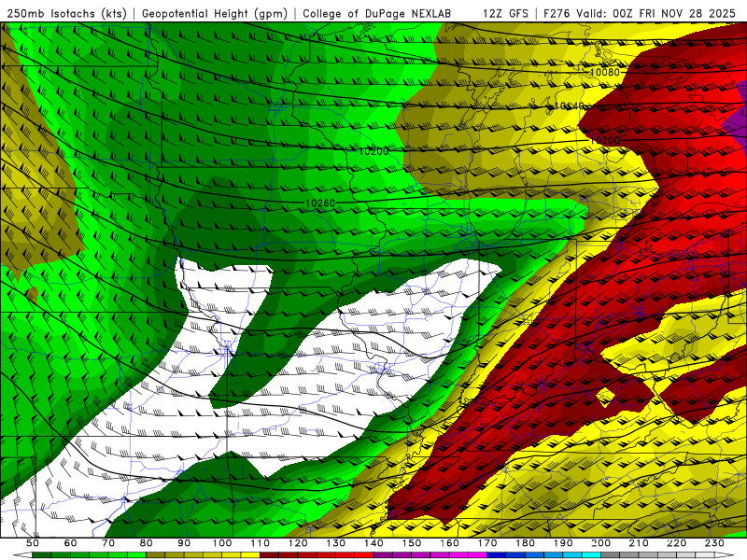This screenshot has height=560, width=747.
Task: Click the 10140 height contour label
Action: [570, 105]
